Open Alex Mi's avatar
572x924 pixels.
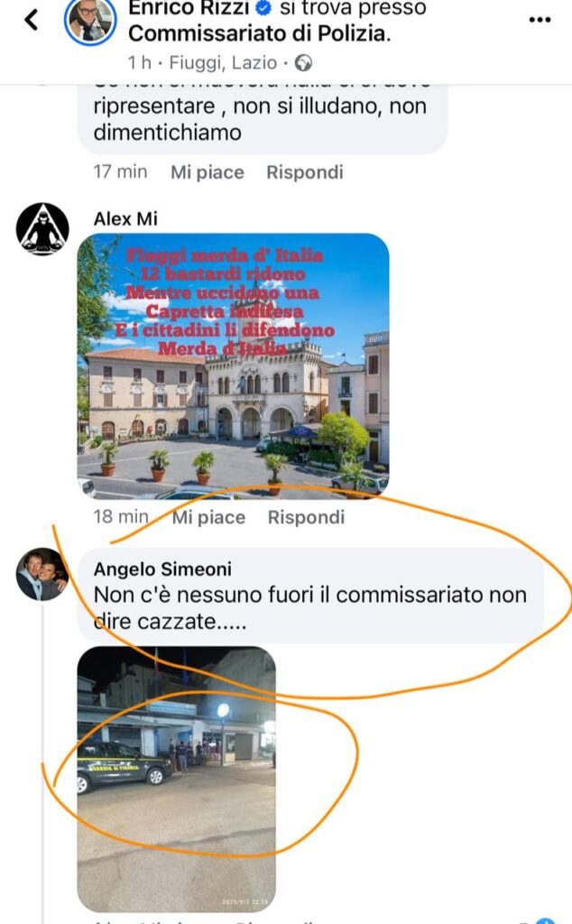coord(42,229)
